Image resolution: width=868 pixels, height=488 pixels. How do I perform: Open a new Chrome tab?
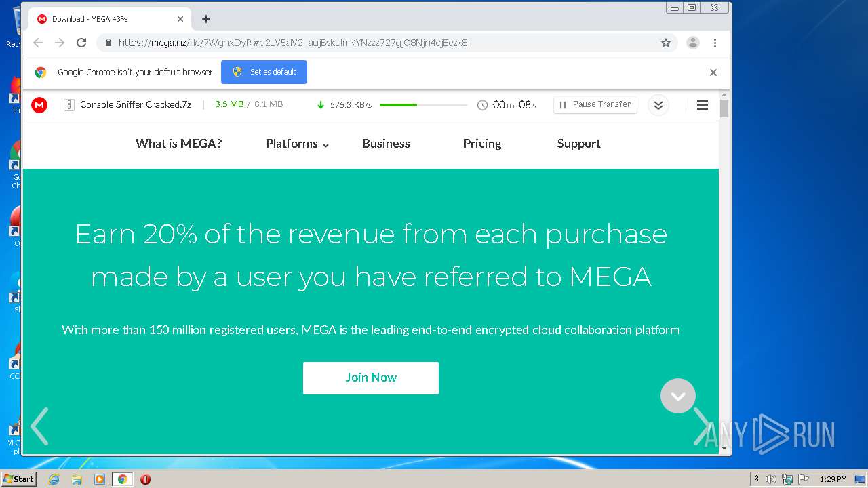point(206,19)
